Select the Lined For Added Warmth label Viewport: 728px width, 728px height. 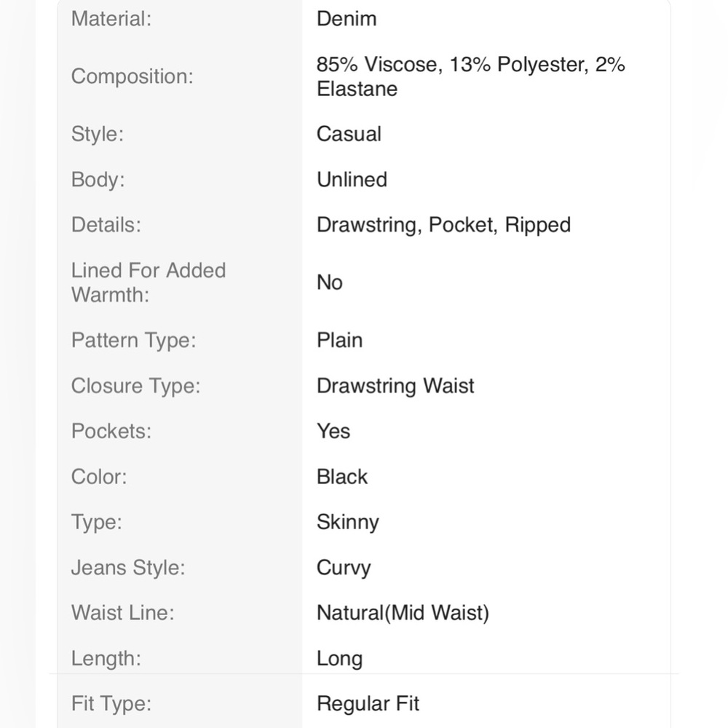coord(148,282)
